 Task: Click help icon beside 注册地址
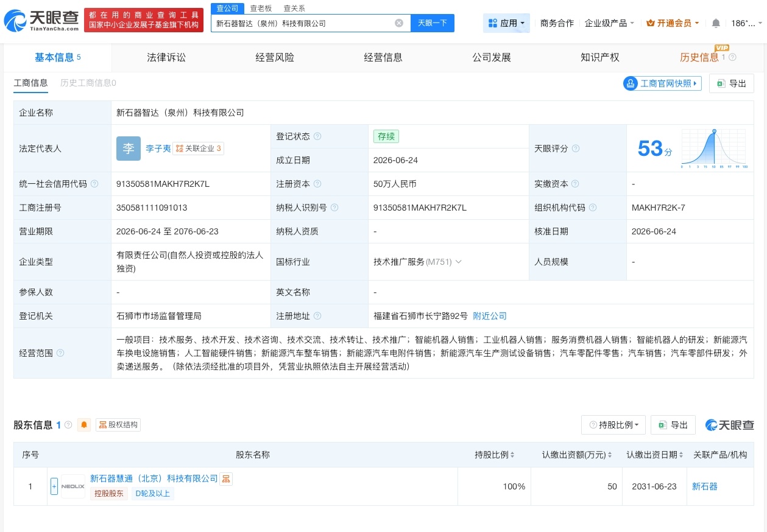(x=317, y=316)
